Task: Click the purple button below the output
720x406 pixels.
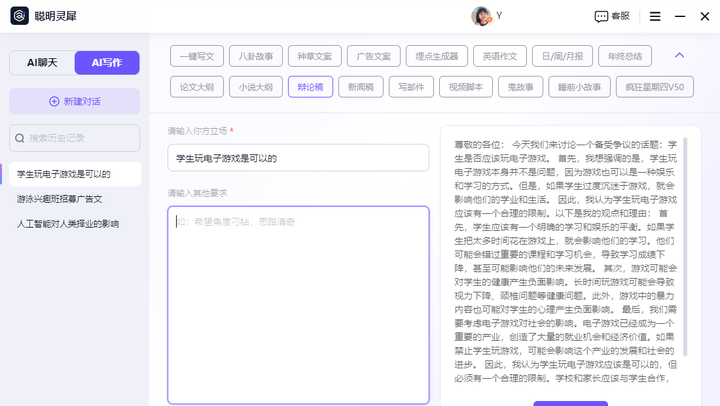Action: tap(571, 403)
